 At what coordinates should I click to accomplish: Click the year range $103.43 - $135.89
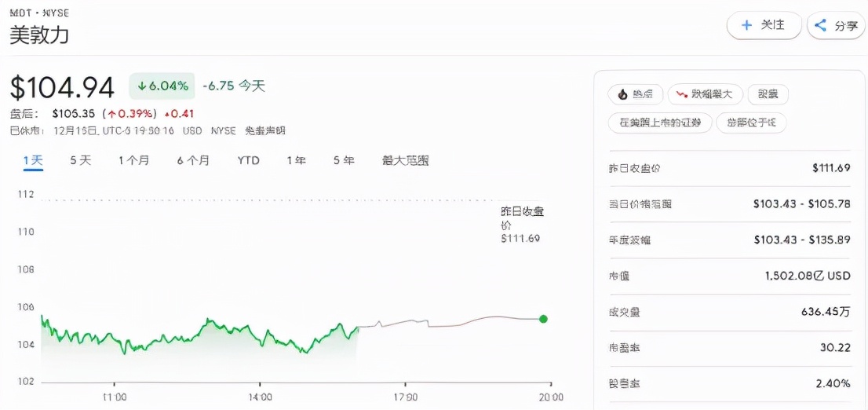801,240
